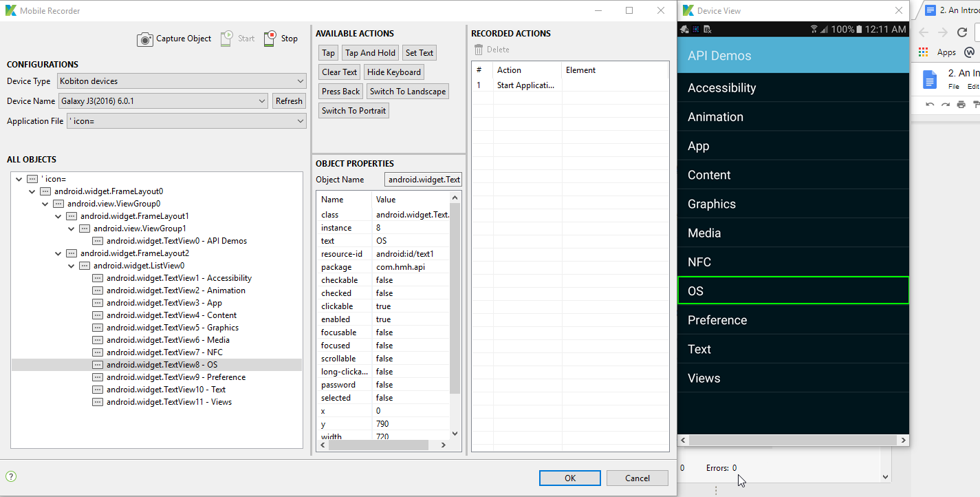Click the Capture Object camera icon
Image resolution: width=980 pixels, height=497 pixels.
coord(145,39)
